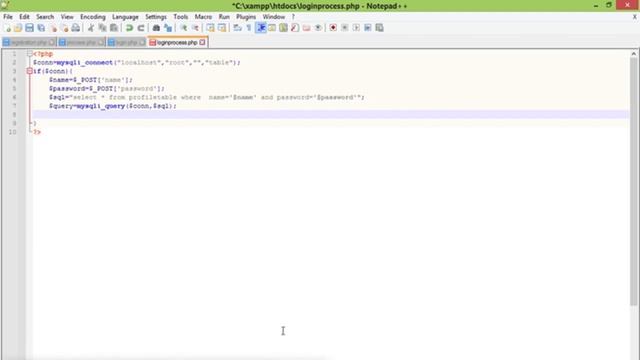Screen dimensions: 640x360
Task: Open the ? help menu
Action: pyautogui.click(x=293, y=17)
